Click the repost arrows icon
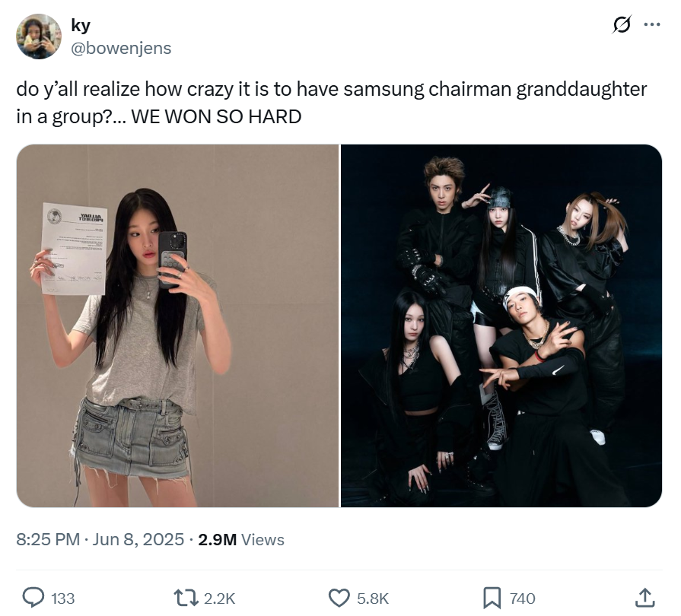The height and width of the screenshot is (616, 681). click(x=186, y=598)
